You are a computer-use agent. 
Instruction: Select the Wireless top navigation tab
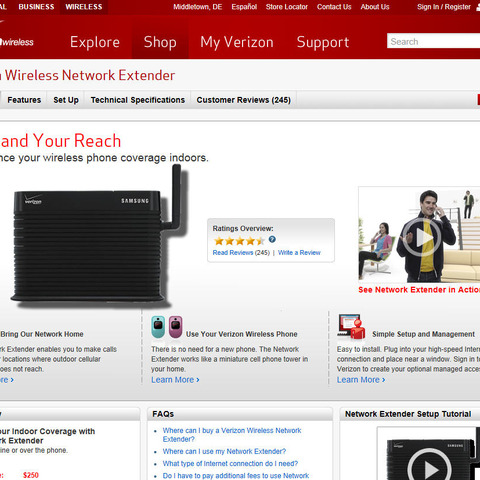[x=84, y=7]
